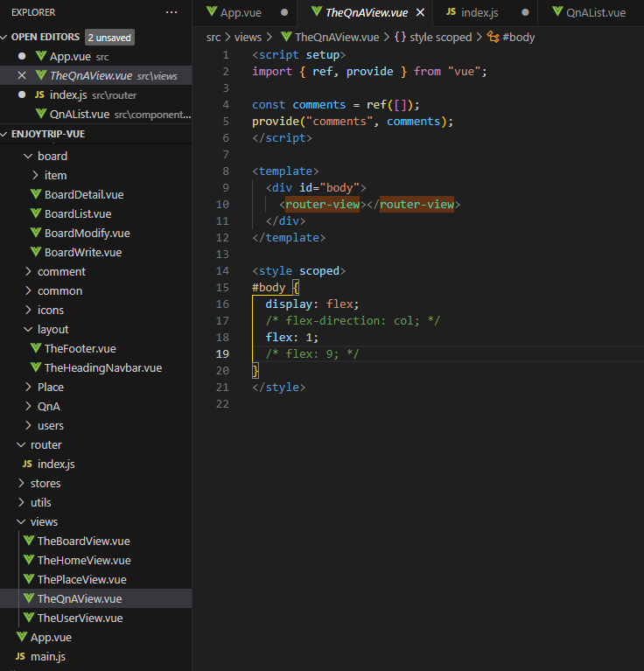Image resolution: width=644 pixels, height=671 pixels.
Task: Click Vue icon in TheQnAView.vue breadcrumb
Action: click(286, 37)
